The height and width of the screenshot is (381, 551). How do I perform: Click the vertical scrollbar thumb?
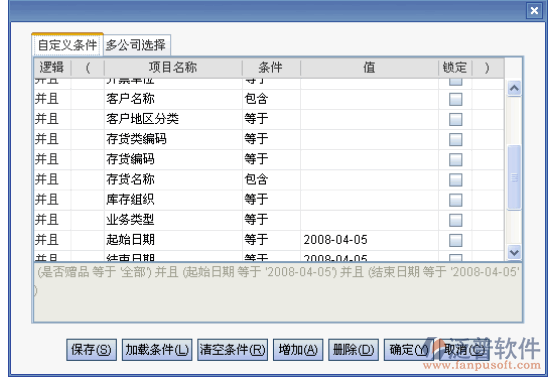pos(514,177)
